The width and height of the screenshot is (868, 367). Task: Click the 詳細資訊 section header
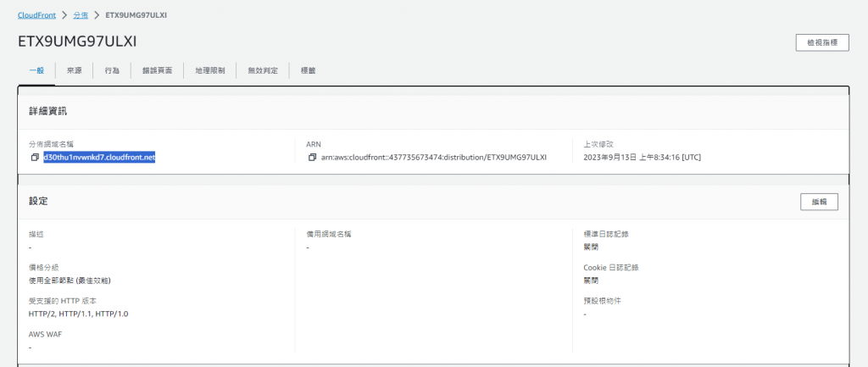point(48,111)
